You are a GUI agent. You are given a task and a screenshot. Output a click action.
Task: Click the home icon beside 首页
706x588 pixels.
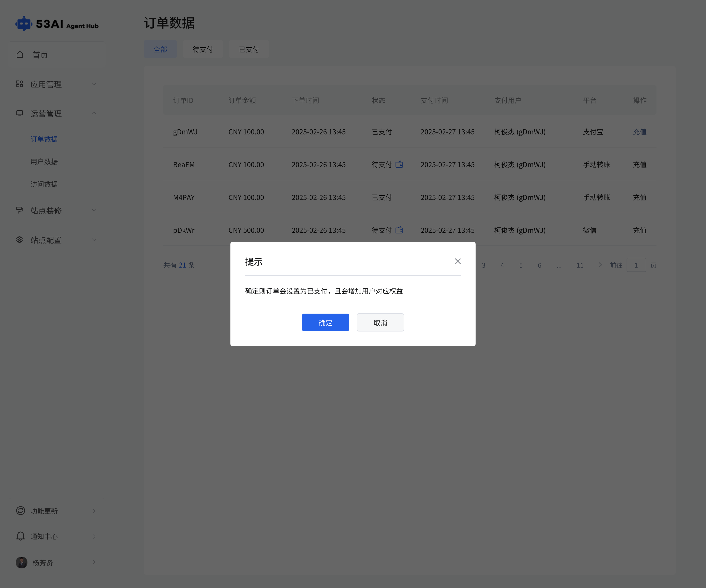tap(20, 54)
